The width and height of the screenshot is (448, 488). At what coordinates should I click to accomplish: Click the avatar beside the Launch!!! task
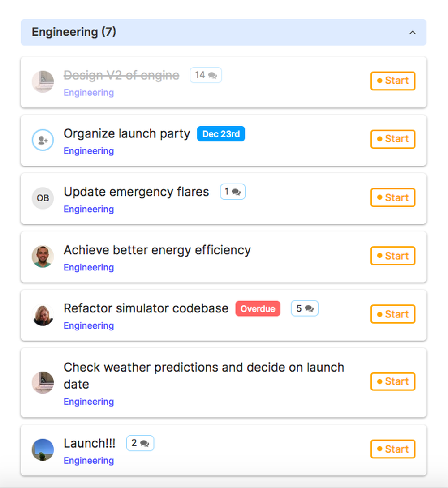point(43,449)
